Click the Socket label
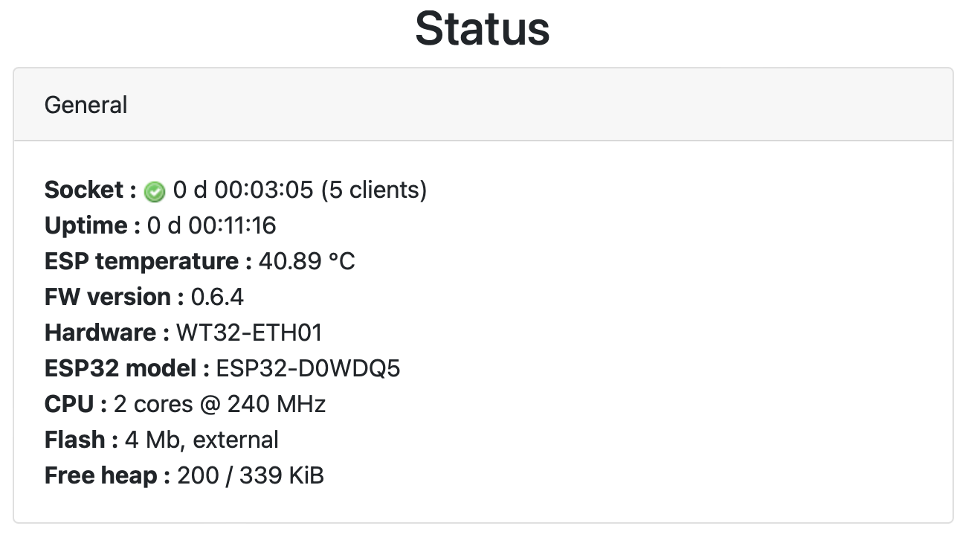980x549 pixels. (x=84, y=190)
